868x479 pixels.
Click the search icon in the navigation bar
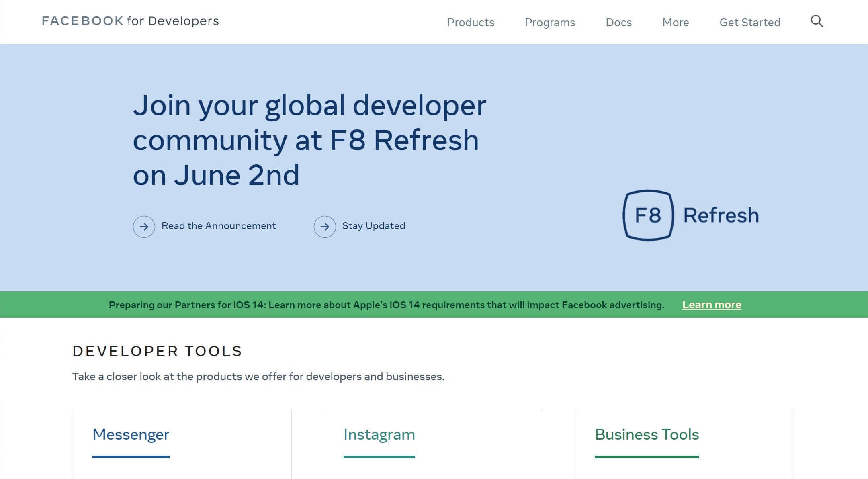817,22
